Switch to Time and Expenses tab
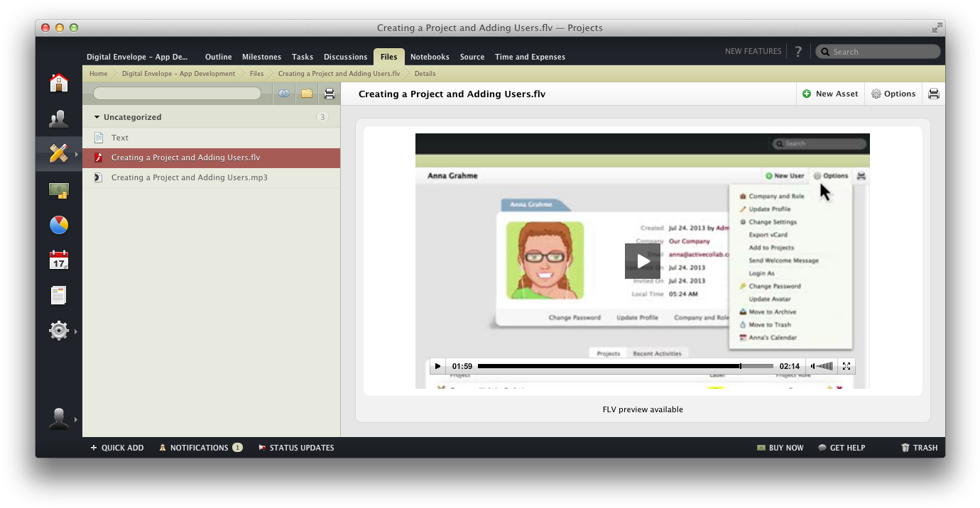Screen dimensions: 980x508 [x=530, y=57]
